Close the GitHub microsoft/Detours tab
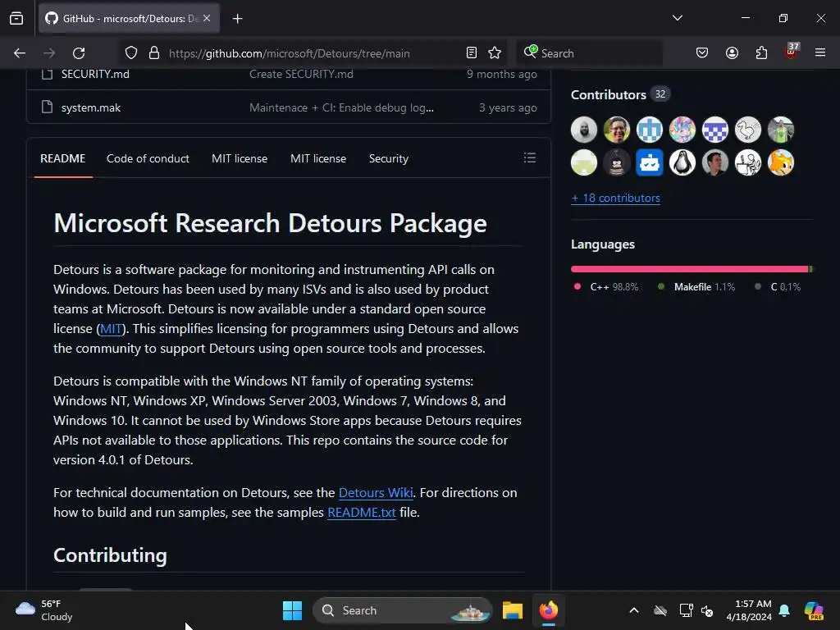The height and width of the screenshot is (630, 840). (207, 18)
